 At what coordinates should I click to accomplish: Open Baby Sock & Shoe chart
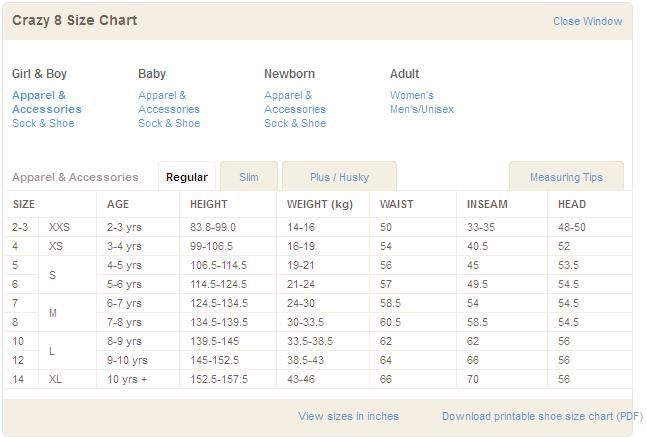click(x=169, y=123)
